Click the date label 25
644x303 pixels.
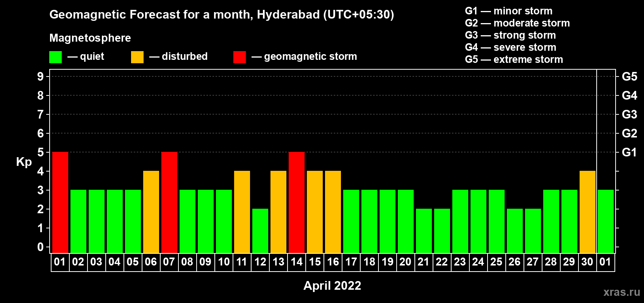tap(496, 262)
